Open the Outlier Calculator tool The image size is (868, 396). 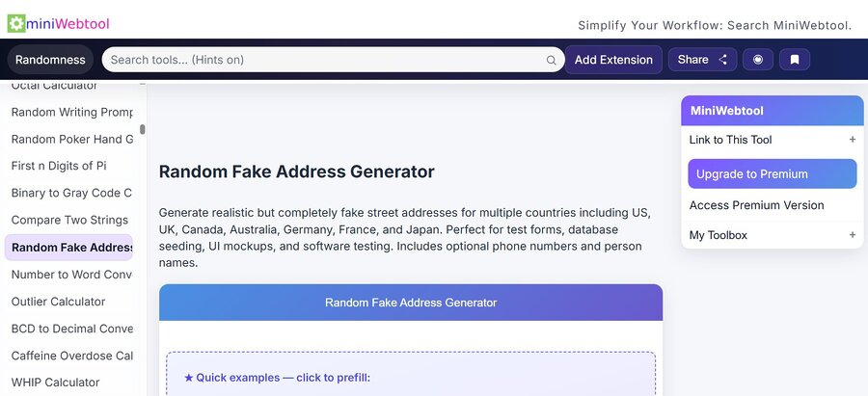(x=58, y=302)
